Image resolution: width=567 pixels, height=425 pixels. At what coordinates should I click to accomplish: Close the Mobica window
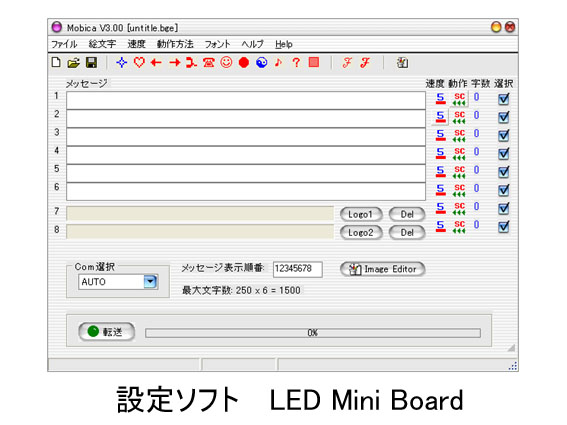pos(510,27)
